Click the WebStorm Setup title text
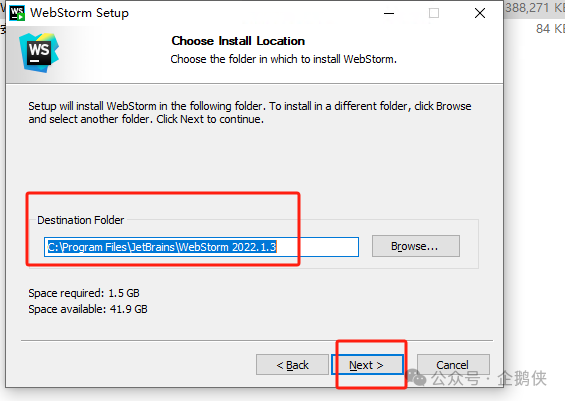565x401 pixels. [x=79, y=13]
